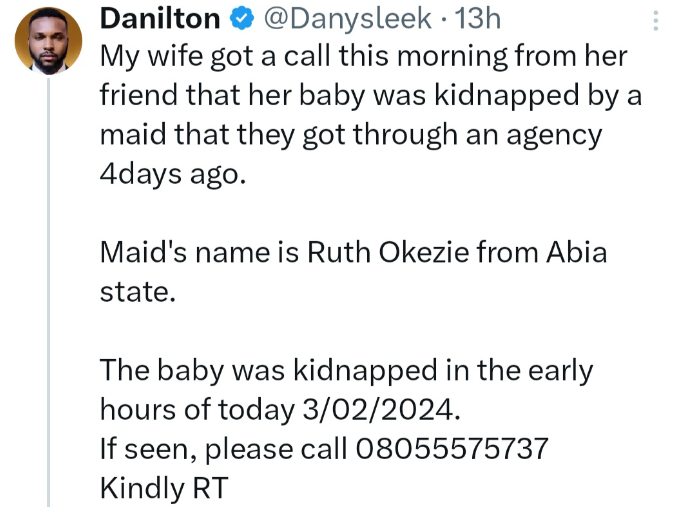Click the word 'state.' on its own line

138,292
